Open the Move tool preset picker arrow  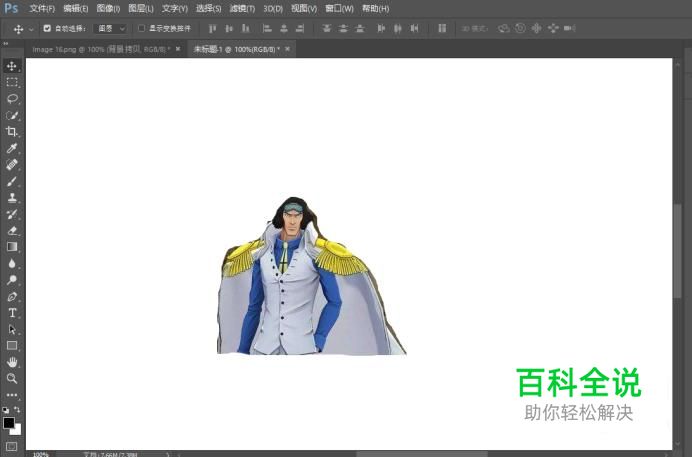click(31, 29)
